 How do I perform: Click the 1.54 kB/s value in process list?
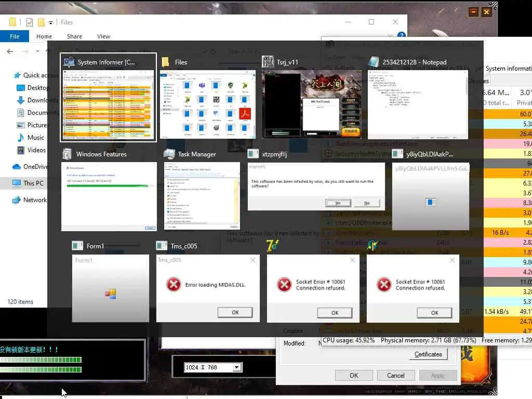pyautogui.click(x=496, y=312)
